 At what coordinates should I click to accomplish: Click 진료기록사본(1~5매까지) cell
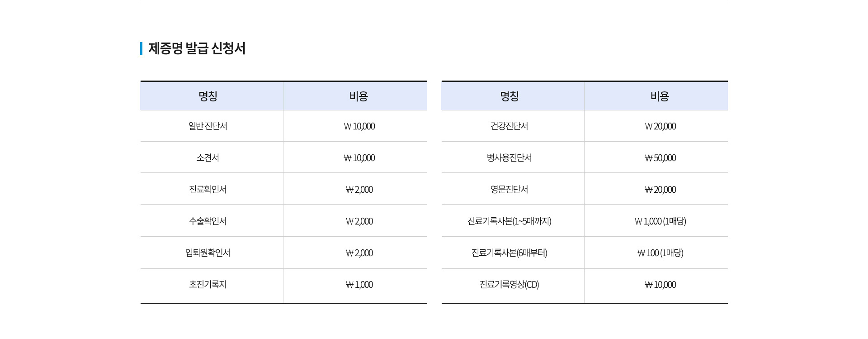pos(509,221)
